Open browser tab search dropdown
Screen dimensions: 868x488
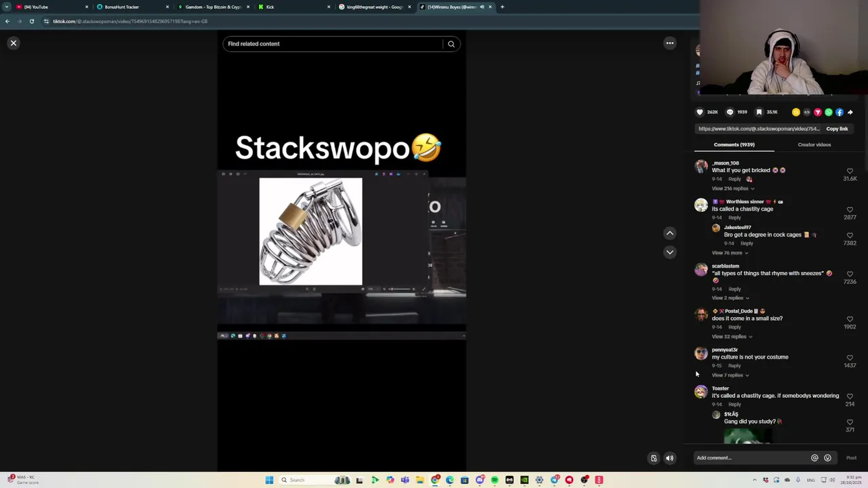(7, 7)
